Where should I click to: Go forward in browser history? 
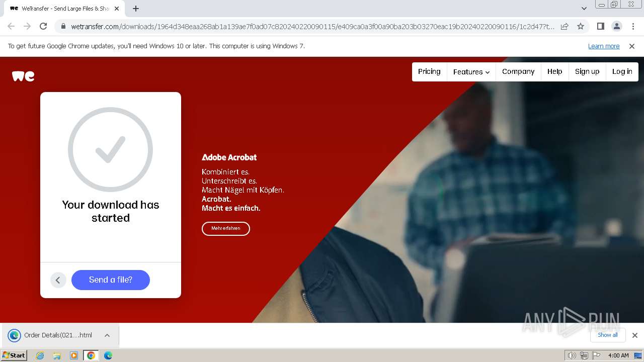coord(27,26)
